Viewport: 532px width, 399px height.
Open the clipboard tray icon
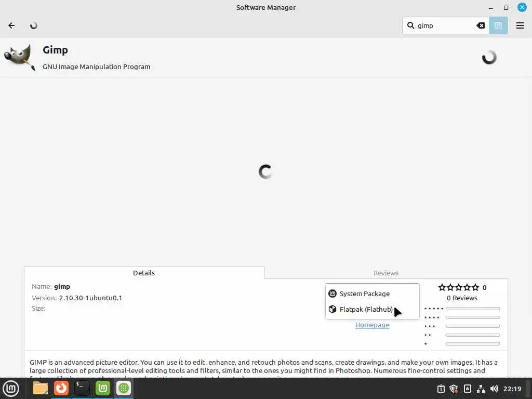[x=441, y=389]
